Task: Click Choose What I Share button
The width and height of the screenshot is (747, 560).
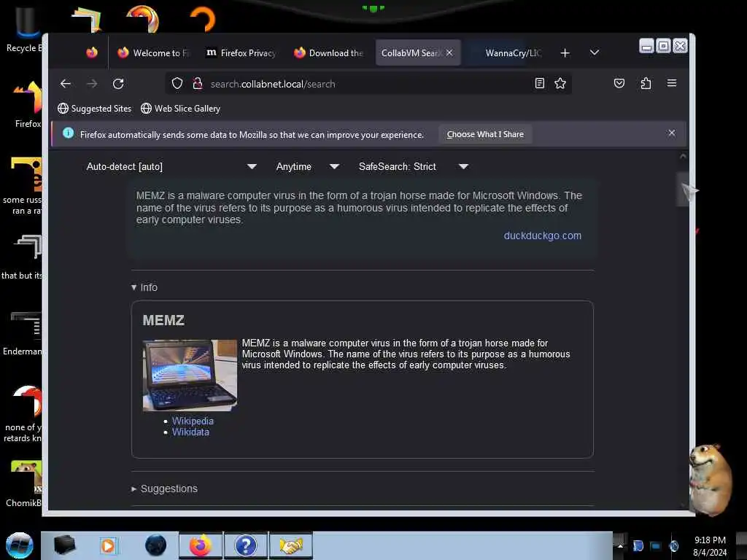Action: [485, 134]
